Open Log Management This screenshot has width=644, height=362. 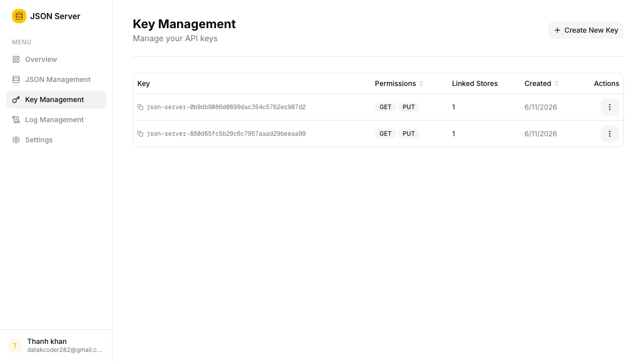[x=56, y=120]
